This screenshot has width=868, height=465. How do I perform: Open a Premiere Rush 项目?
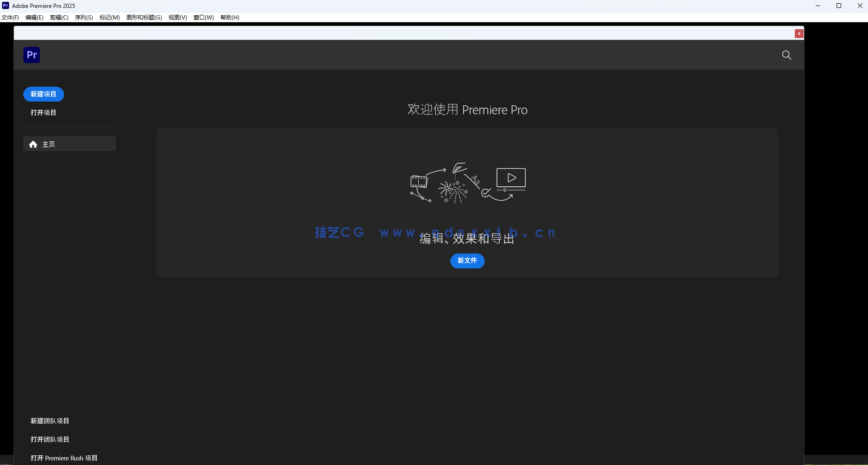64,458
